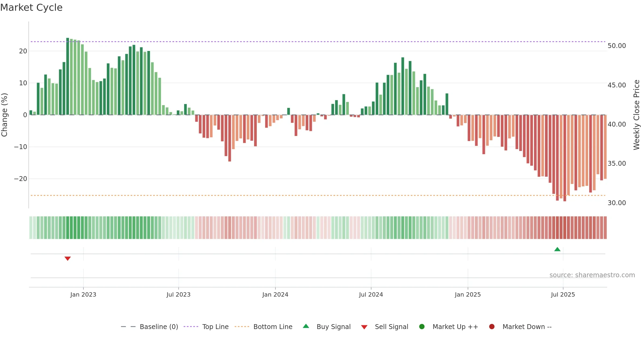Toggle the Buy Signal legend entry
This screenshot has width=644, height=362.
[x=327, y=327]
